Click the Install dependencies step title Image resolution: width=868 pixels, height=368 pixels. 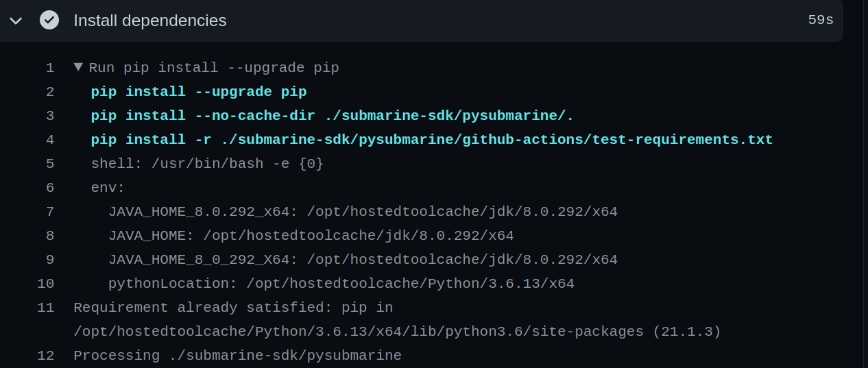(150, 21)
